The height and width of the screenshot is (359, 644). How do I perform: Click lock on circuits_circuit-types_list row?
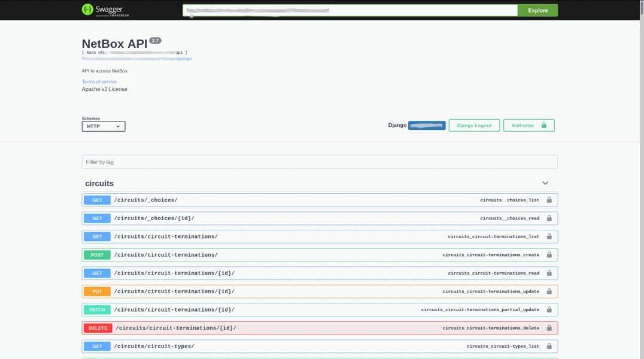549,346
